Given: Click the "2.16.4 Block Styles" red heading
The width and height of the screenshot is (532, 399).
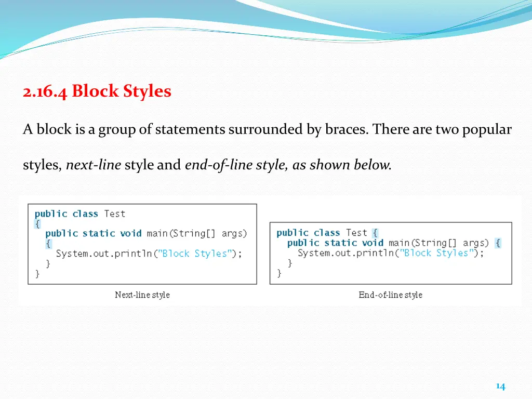Looking at the screenshot, I should click(97, 91).
